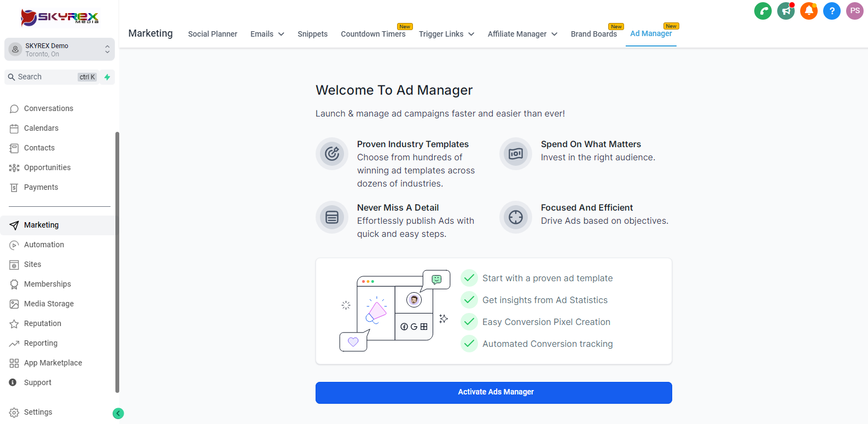Open the orange notifications bell

point(809,11)
